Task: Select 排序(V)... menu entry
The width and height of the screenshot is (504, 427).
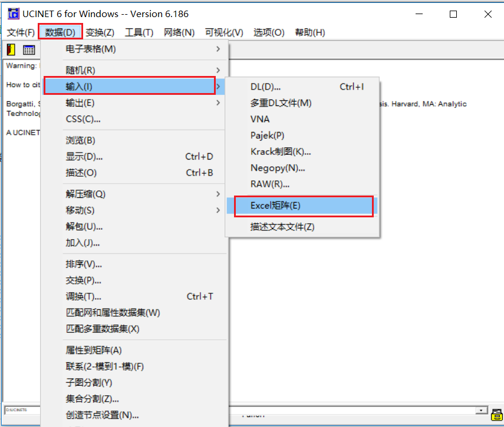Action: click(x=134, y=264)
